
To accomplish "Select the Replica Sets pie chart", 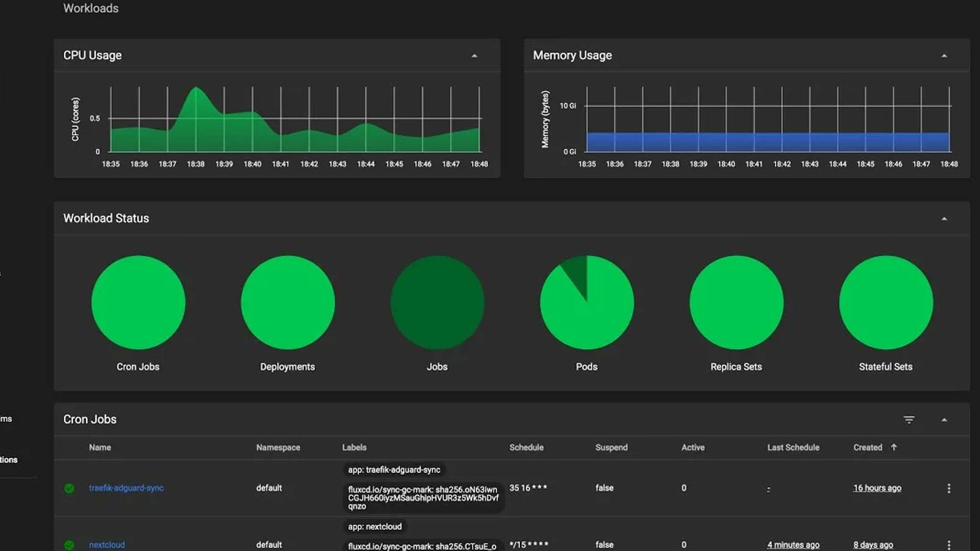I will (x=736, y=302).
